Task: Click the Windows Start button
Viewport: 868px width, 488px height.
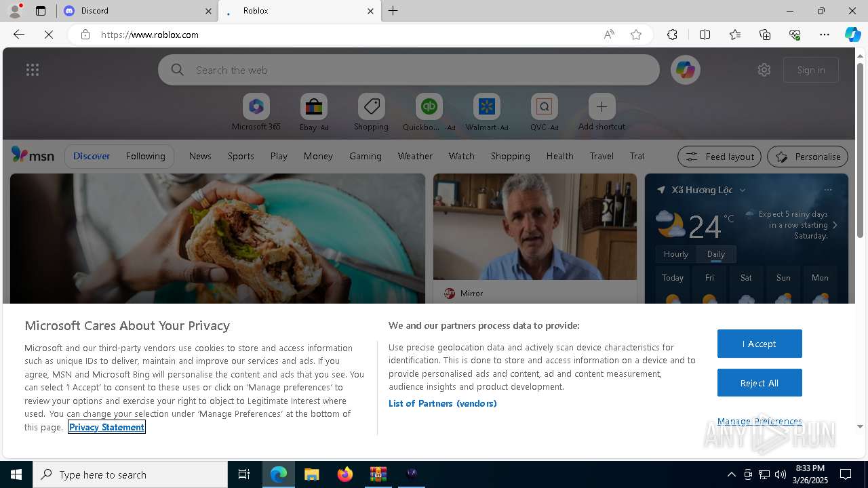Action: click(16, 474)
